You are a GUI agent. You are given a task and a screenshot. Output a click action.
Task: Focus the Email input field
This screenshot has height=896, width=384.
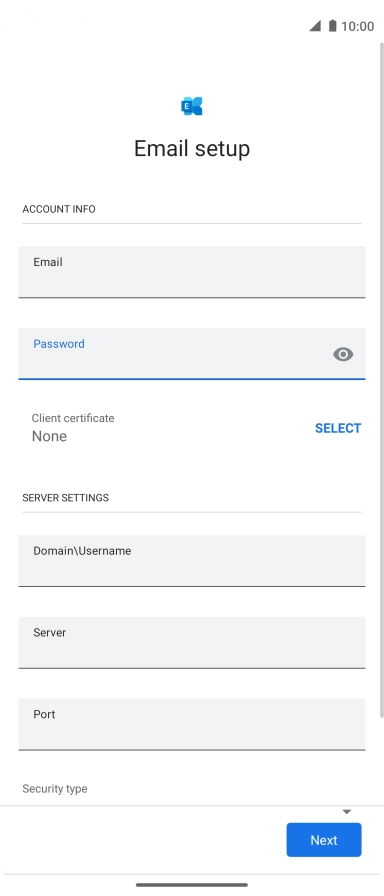point(192,272)
